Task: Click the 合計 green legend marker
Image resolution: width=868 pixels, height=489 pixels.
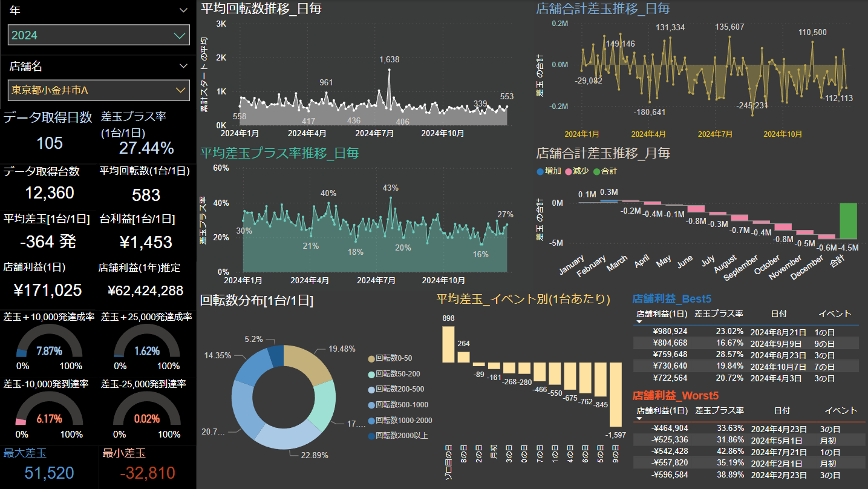Action: pyautogui.click(x=596, y=171)
